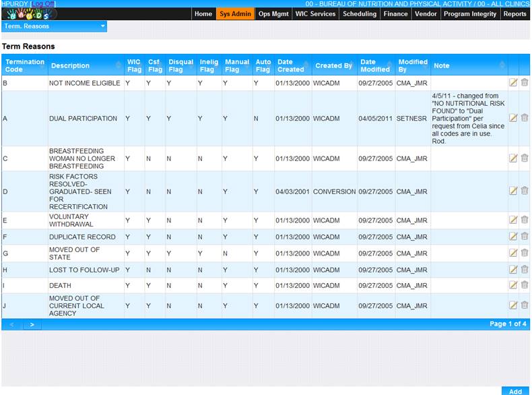Select the Auto Flag column header
Screen dimensions: 532x395
pyautogui.click(x=263, y=65)
